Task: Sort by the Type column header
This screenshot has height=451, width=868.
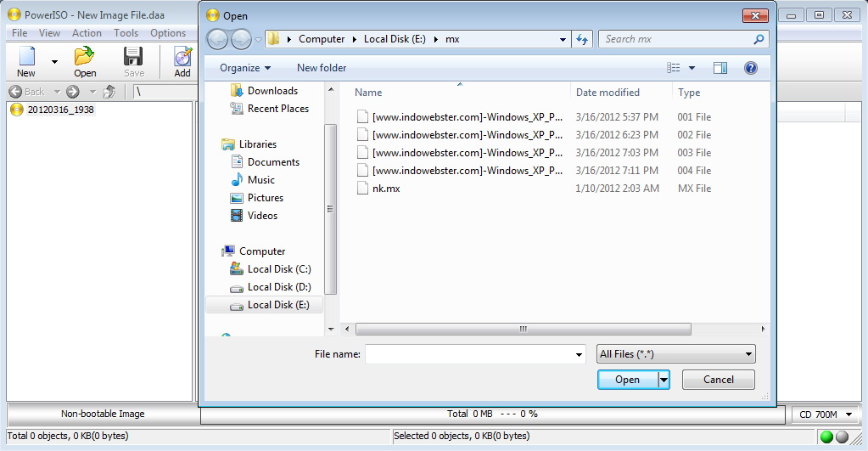Action: click(689, 92)
